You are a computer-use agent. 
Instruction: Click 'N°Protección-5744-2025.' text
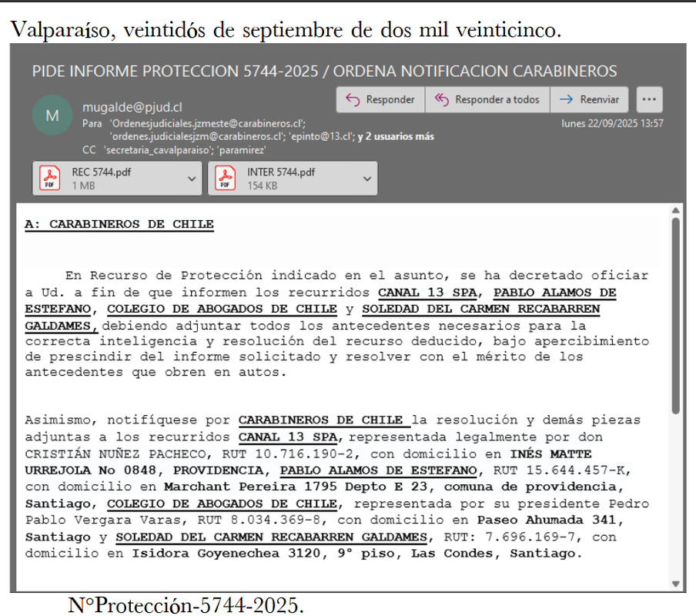tap(186, 605)
